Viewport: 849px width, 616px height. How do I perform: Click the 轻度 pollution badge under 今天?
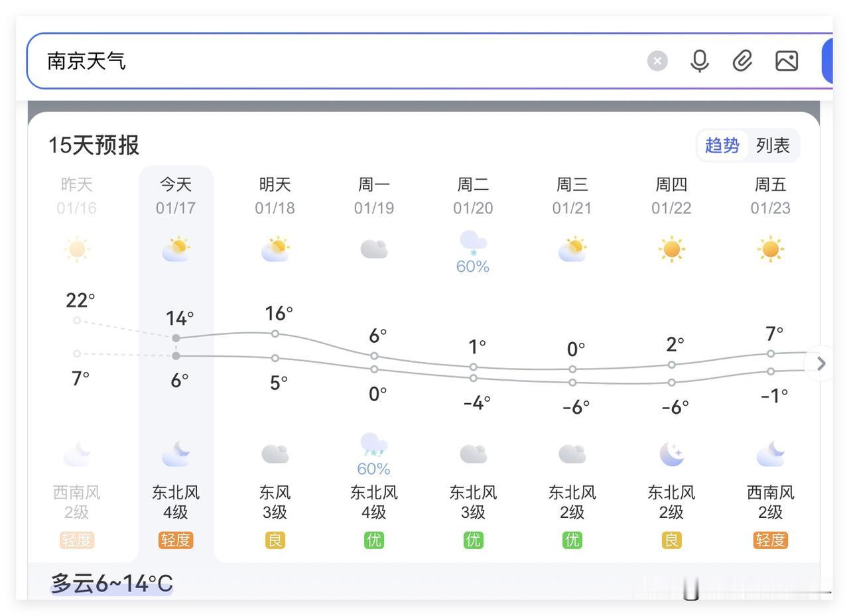(x=176, y=540)
